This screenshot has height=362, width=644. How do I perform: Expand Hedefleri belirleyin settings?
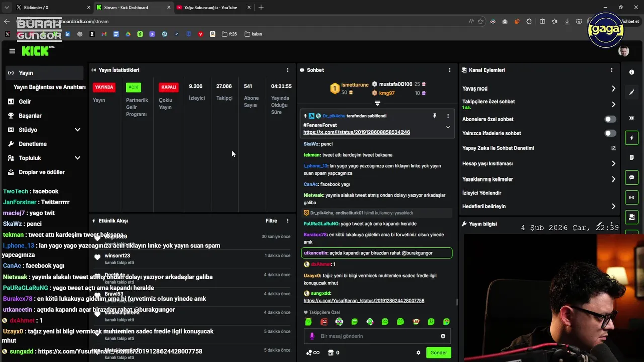(x=613, y=206)
